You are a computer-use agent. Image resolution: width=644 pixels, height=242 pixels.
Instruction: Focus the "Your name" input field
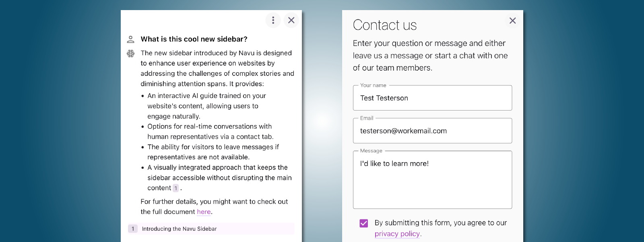point(432,98)
